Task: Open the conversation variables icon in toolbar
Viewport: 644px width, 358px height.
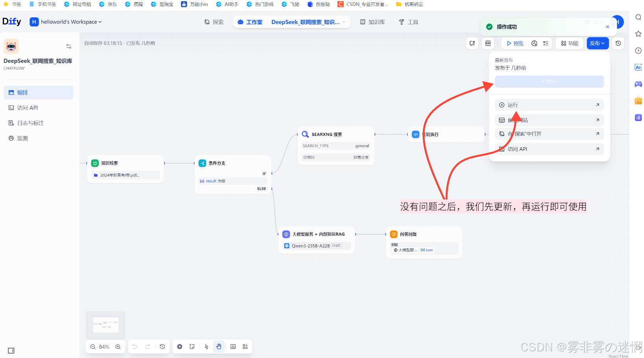Action: pos(472,43)
